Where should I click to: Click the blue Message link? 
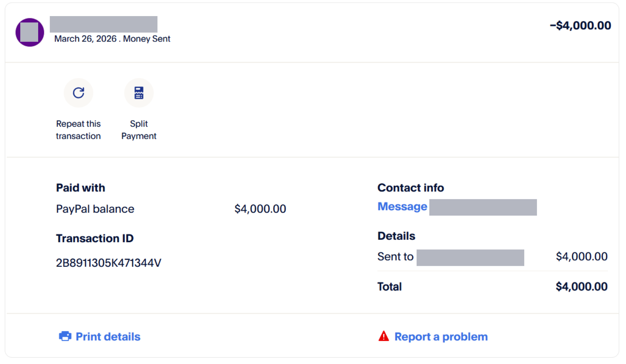pos(402,207)
